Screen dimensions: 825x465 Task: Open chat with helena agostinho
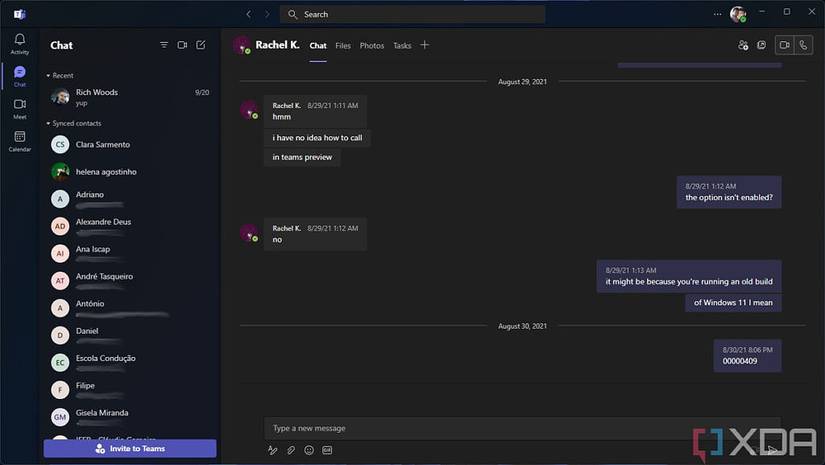[130, 172]
